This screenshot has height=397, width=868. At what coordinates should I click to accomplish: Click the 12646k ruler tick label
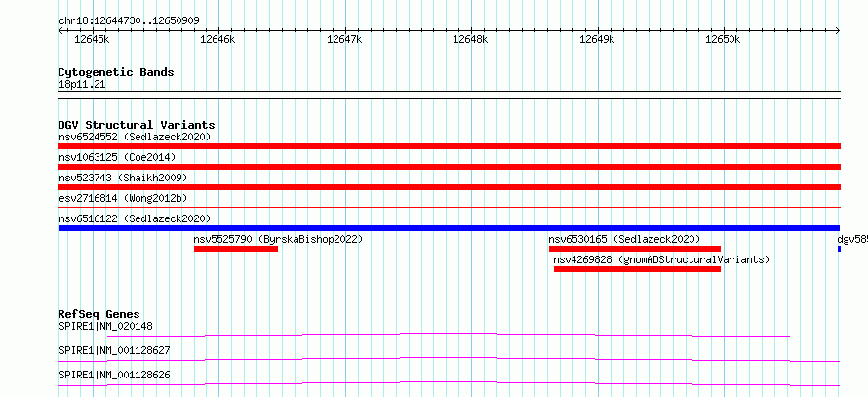218,39
